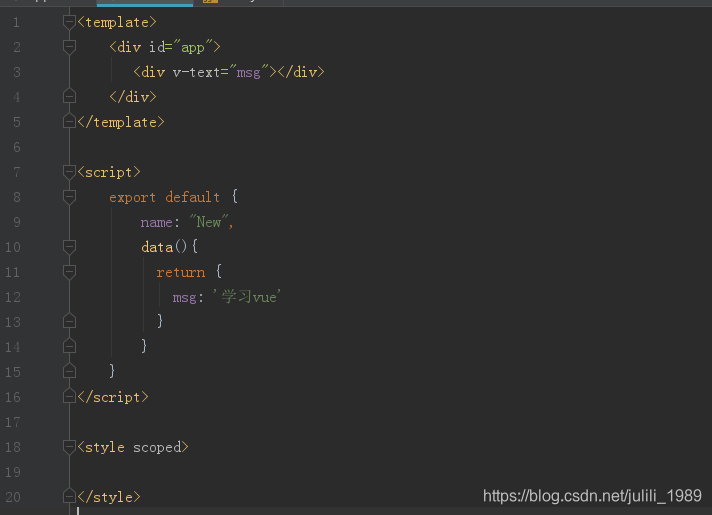The image size is (712, 515).
Task: Click the "New" string value
Action: click(208, 222)
